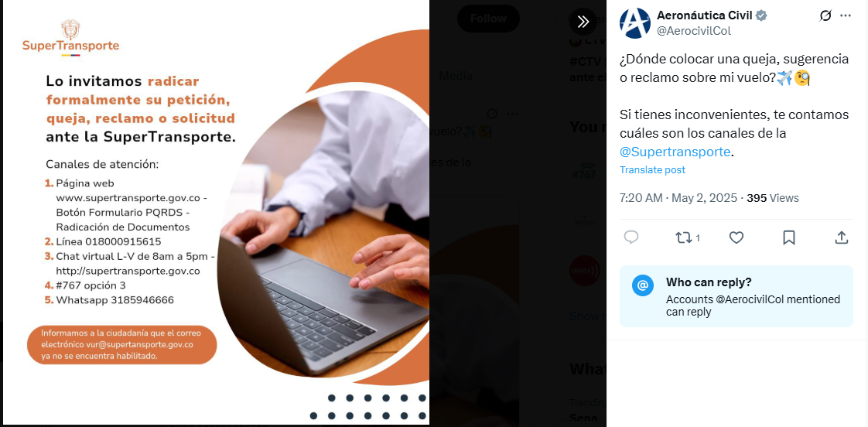
Task: Open the three-dot more options menu
Action: tap(846, 15)
